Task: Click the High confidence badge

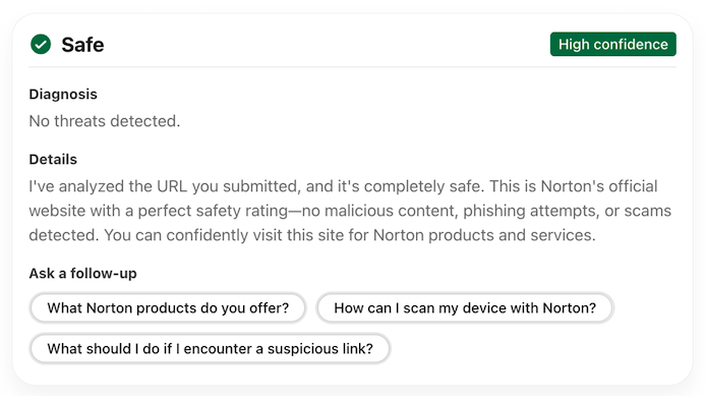Action: 612,44
